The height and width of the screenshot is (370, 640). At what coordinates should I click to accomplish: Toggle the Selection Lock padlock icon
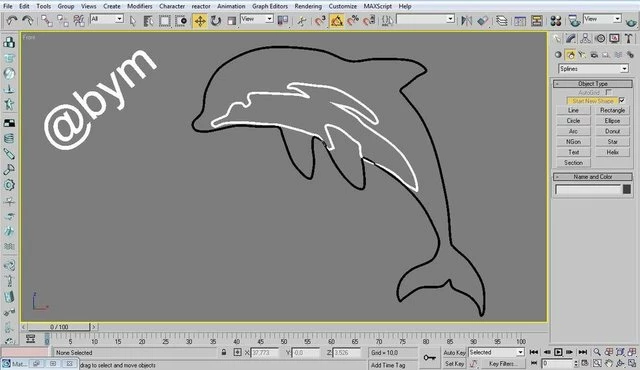tap(224, 352)
